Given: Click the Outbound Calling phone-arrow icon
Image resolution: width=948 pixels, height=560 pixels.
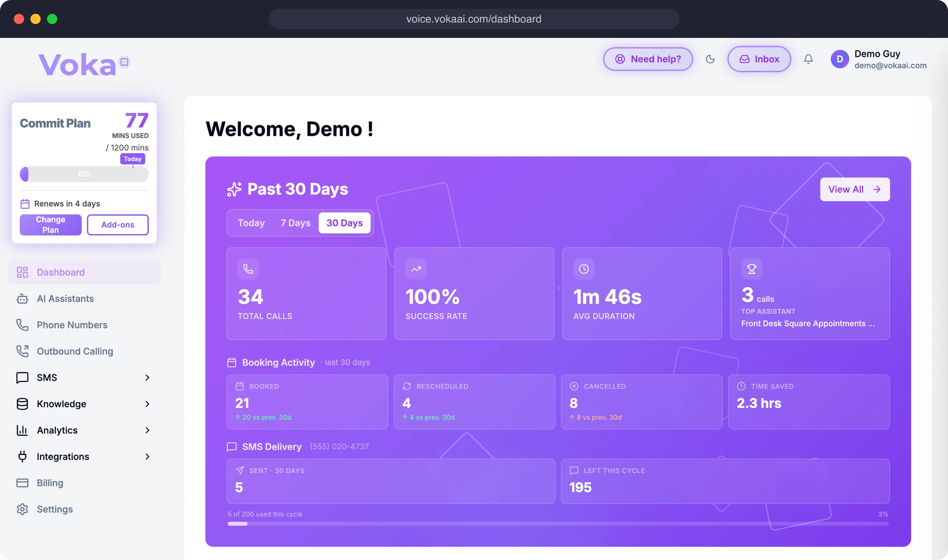Looking at the screenshot, I should pos(22,351).
